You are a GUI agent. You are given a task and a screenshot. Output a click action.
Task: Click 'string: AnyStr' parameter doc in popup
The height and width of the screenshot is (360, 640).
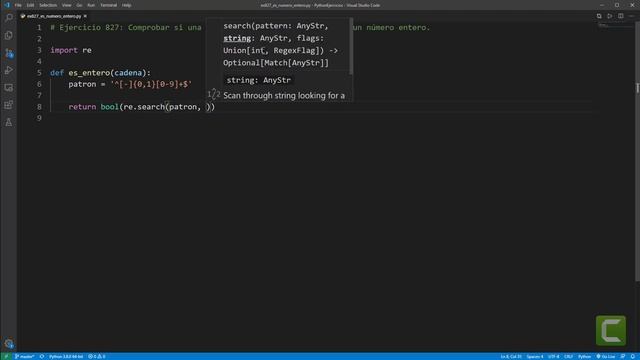coord(259,80)
